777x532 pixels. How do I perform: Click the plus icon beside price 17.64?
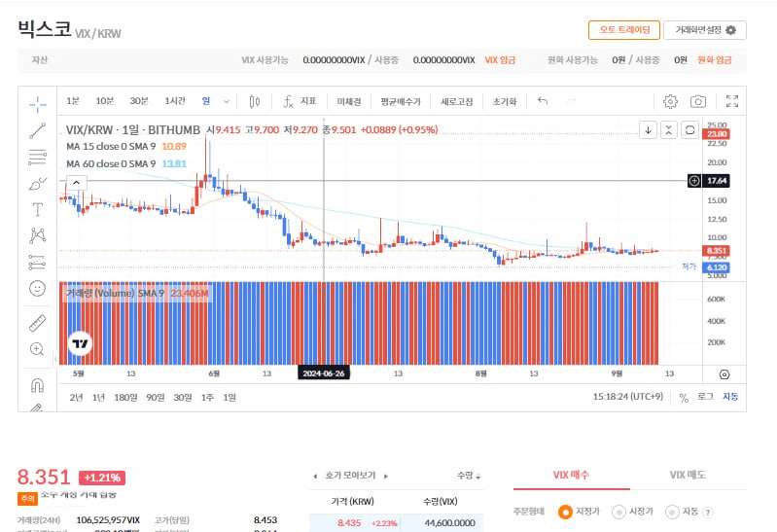pos(694,181)
